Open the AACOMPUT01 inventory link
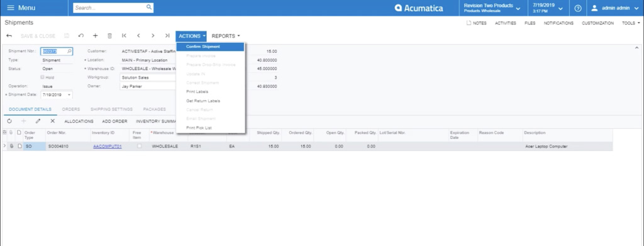 [107, 146]
